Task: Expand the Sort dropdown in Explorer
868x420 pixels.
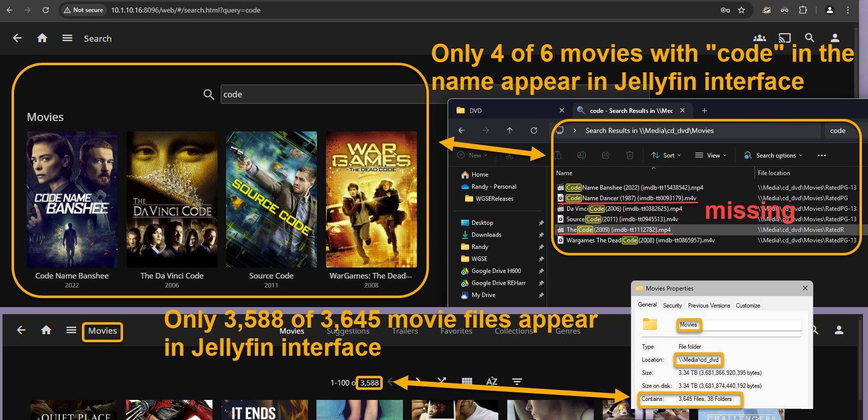Action: click(666, 156)
